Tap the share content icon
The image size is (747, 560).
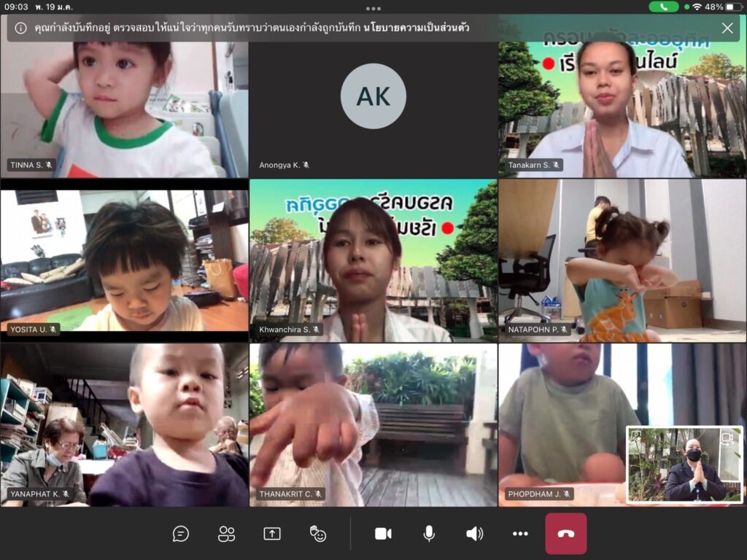(x=272, y=534)
